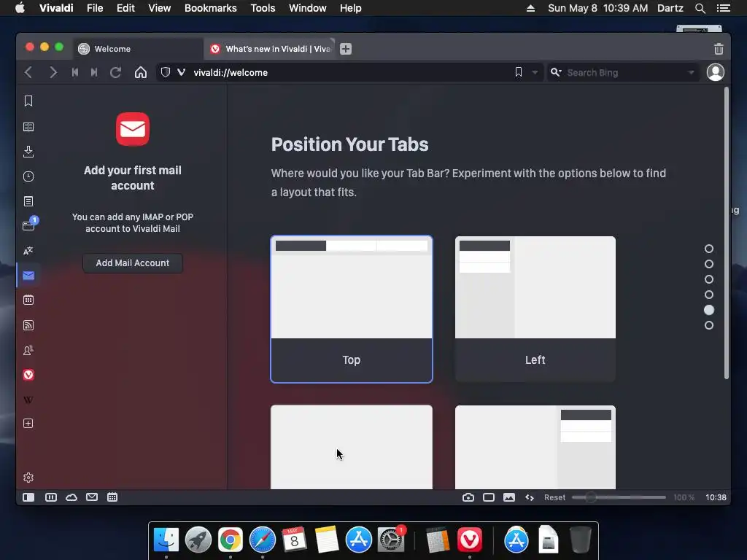The height and width of the screenshot is (560, 747).
Task: Expand search field history dropdown arrow
Action: [x=690, y=72]
